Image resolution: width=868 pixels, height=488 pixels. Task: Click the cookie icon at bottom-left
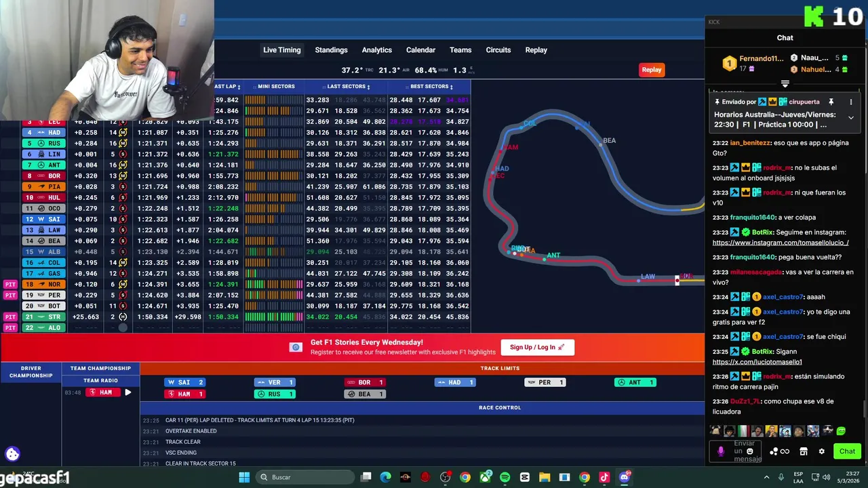12,454
